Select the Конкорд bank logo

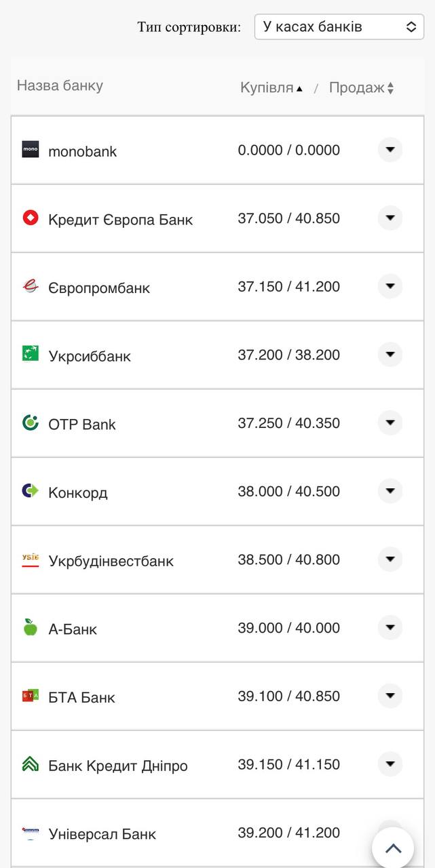pyautogui.click(x=30, y=491)
